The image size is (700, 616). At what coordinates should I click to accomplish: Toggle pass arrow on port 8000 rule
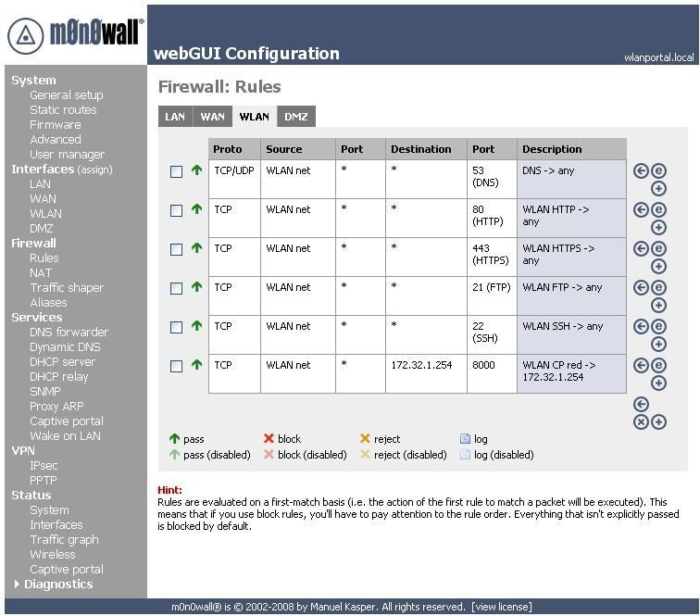coord(197,365)
